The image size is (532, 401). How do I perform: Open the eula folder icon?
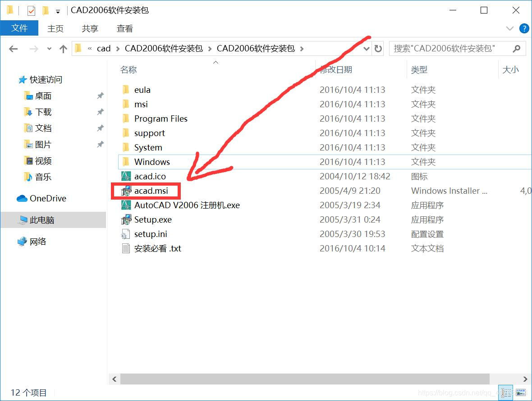coord(126,90)
